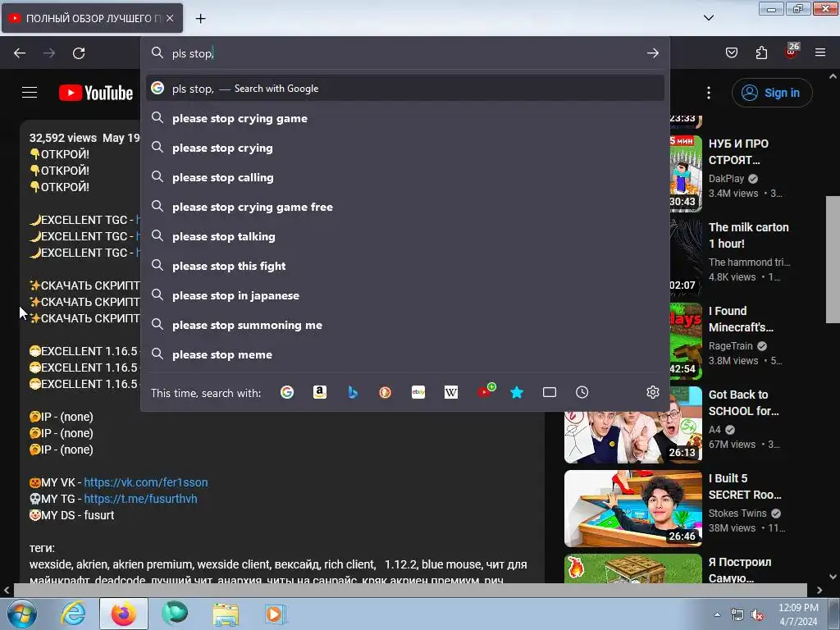
Task: Open media player taskbar icon
Action: coord(276,614)
